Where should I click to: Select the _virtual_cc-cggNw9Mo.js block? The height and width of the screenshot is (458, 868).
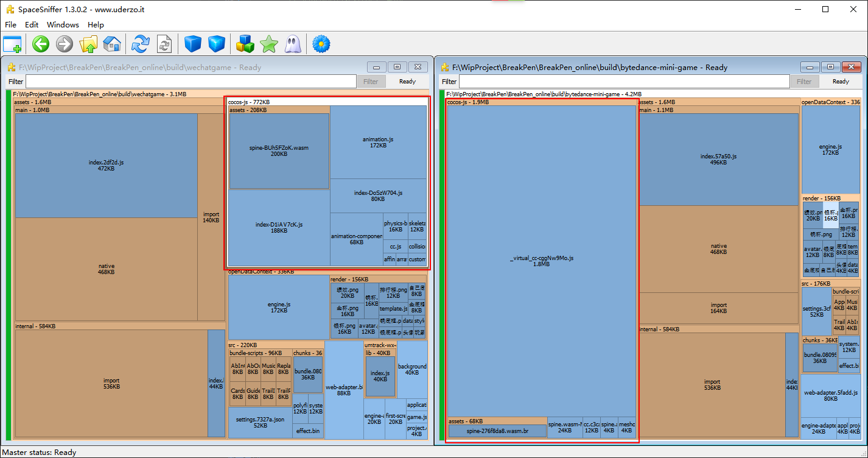541,261
